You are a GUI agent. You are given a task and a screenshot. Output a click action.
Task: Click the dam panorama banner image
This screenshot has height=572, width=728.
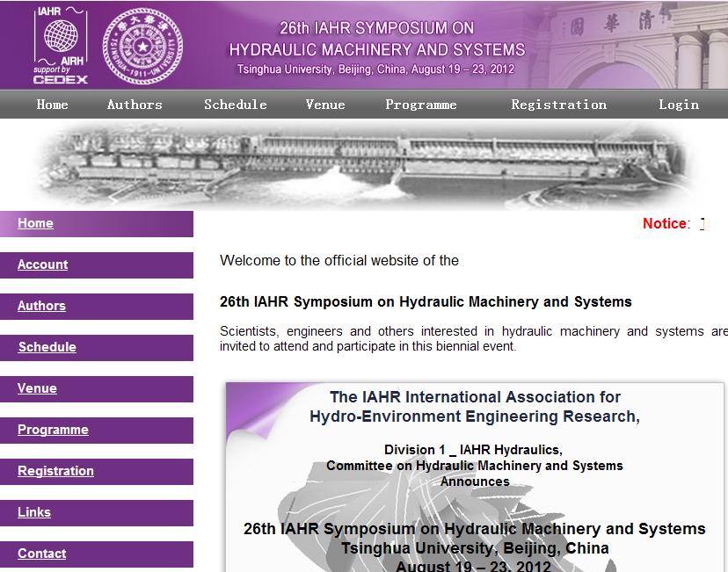pos(369,164)
